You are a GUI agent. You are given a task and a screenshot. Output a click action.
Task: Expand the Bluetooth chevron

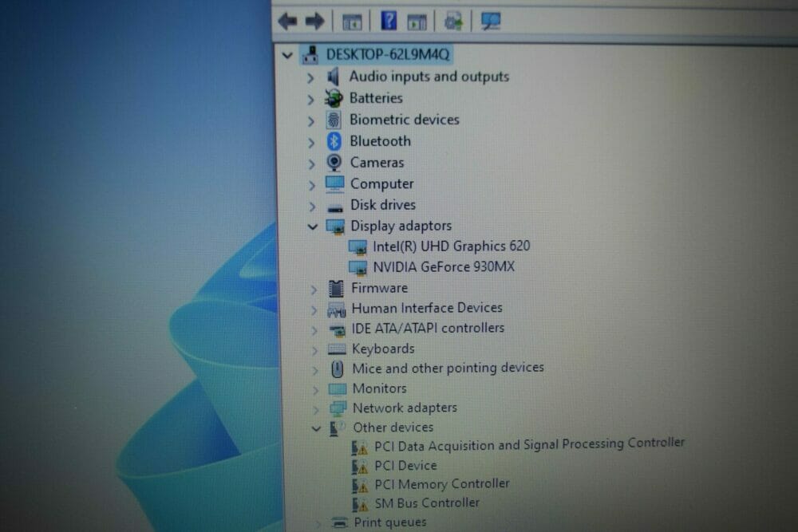(311, 143)
